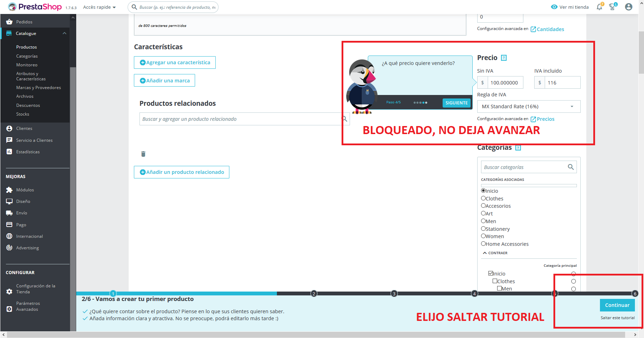Click the Diseño monitor icon
The image size is (644, 338).
point(9,201)
